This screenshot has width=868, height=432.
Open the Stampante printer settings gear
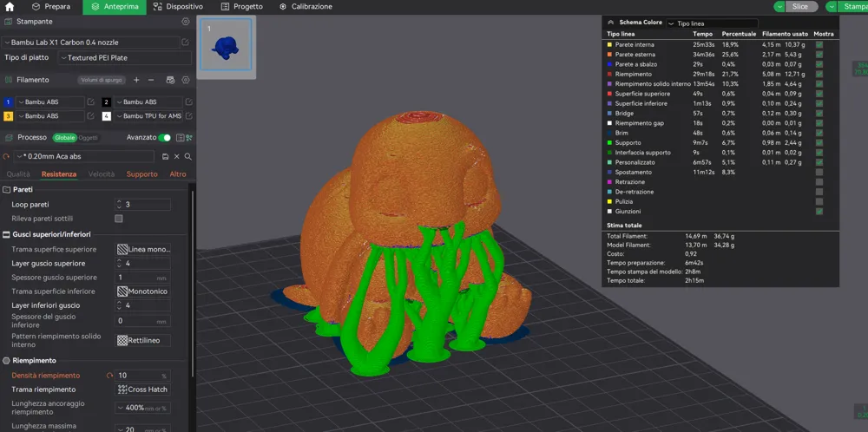186,22
